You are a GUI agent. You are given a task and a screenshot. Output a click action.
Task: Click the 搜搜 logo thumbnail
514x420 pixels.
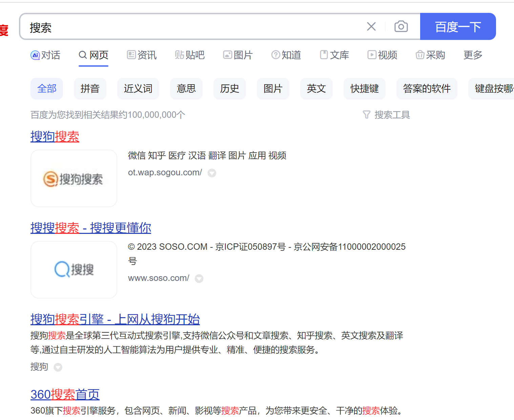tap(74, 270)
